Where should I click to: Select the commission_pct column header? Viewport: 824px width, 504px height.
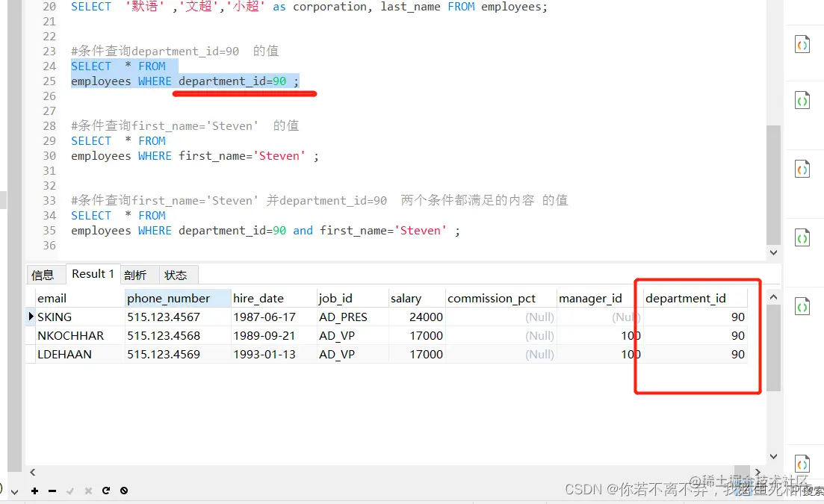point(501,298)
